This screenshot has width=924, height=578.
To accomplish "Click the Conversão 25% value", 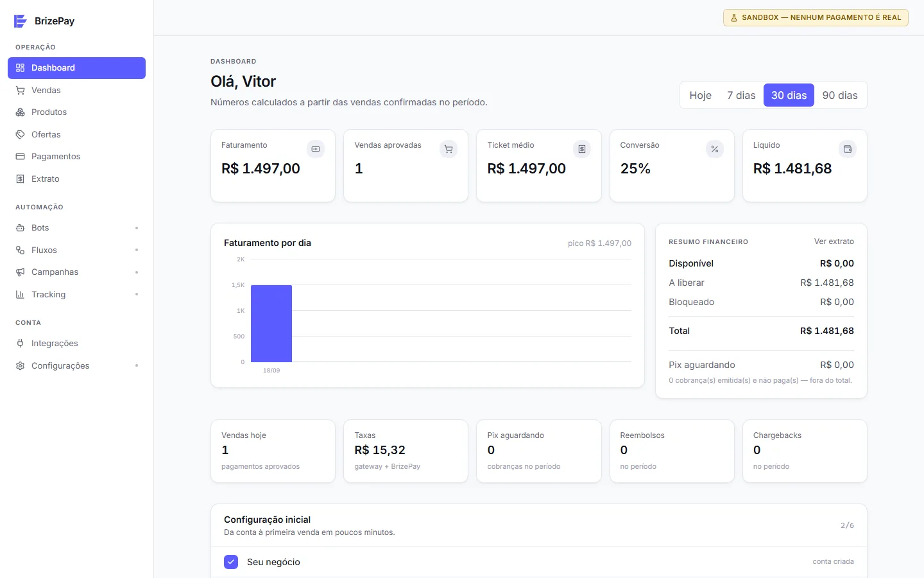I will coord(635,168).
